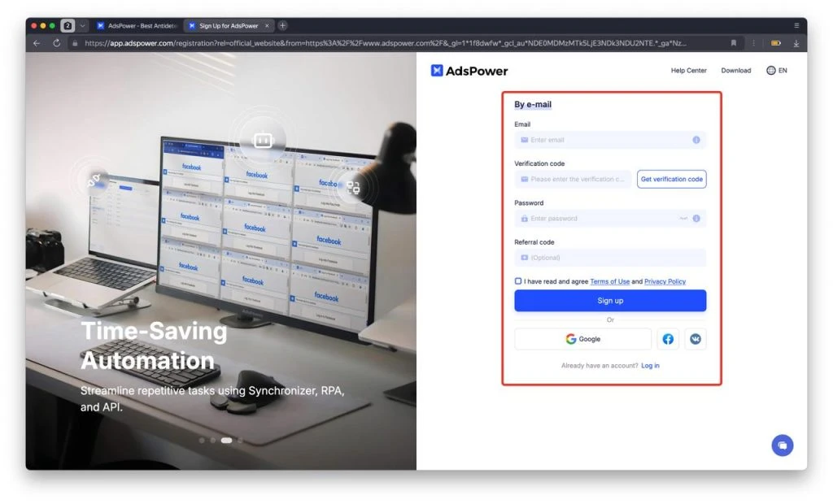This screenshot has width=833, height=504.
Task: Open the browser hamburger menu
Action: point(796,25)
